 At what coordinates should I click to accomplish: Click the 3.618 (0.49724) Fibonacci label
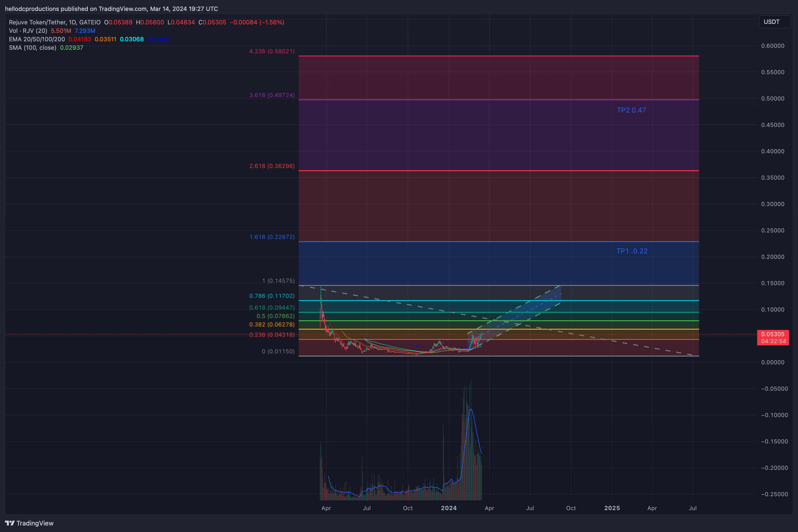point(272,95)
